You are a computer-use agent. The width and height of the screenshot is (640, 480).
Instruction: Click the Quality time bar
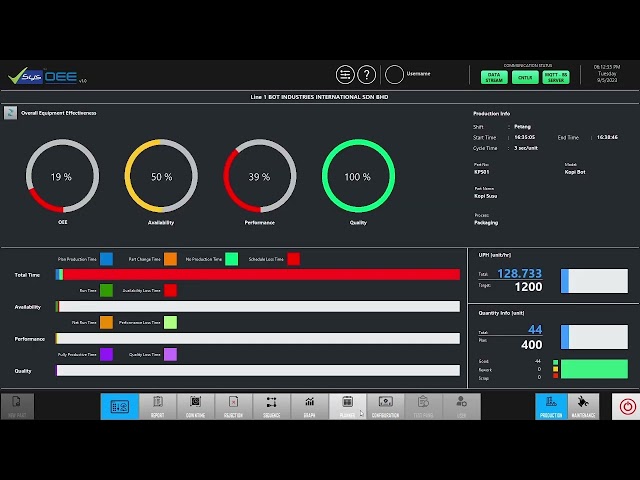[x=258, y=371]
